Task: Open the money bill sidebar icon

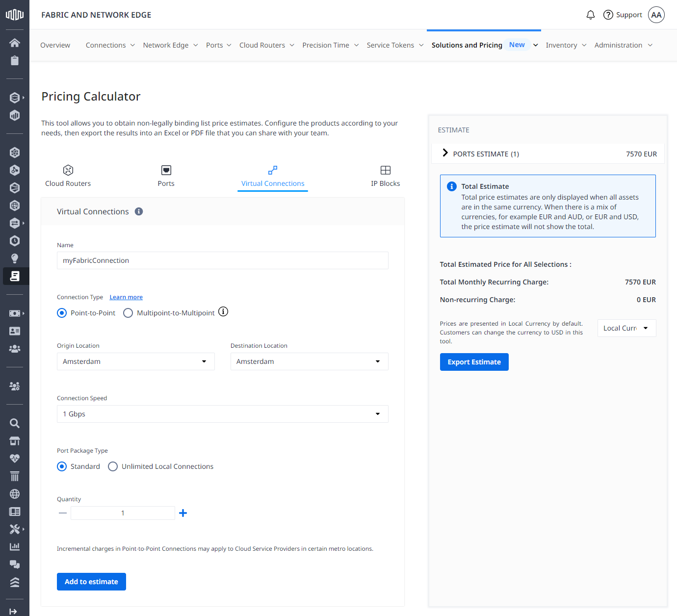Action: tap(15, 313)
